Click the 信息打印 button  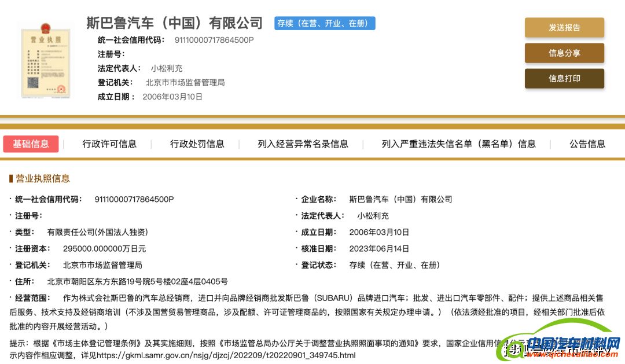tap(564, 79)
